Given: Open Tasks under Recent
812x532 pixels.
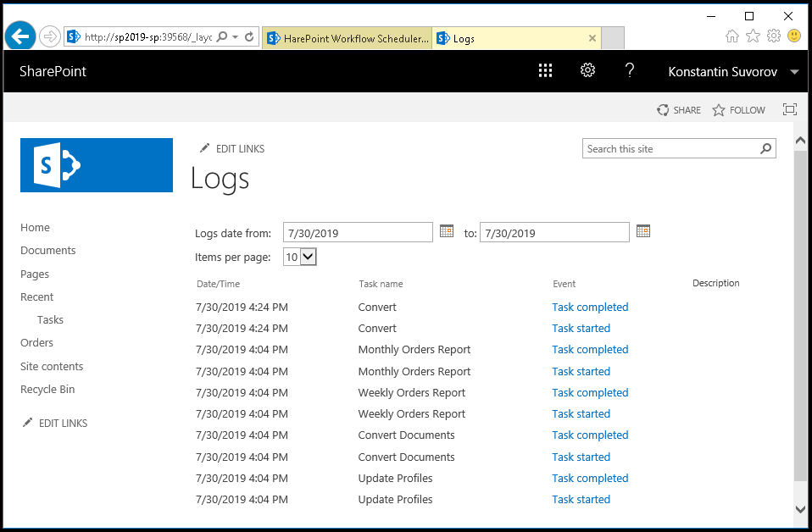Looking at the screenshot, I should point(50,319).
